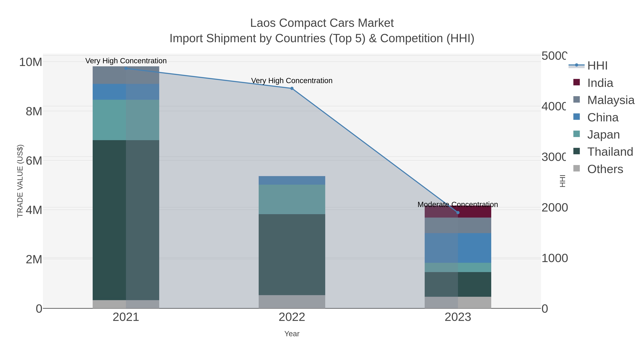Select the Japan bar segment in 2023
Viewport: 644px width, 362px height.
[458, 267]
